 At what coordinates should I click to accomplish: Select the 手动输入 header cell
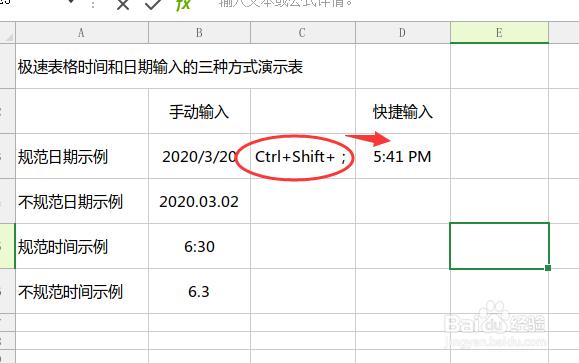(199, 112)
